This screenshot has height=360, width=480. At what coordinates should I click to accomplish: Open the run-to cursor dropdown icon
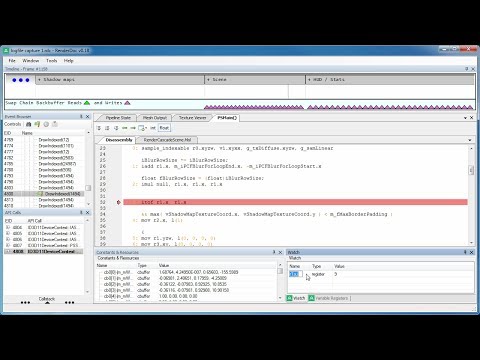[x=143, y=128]
